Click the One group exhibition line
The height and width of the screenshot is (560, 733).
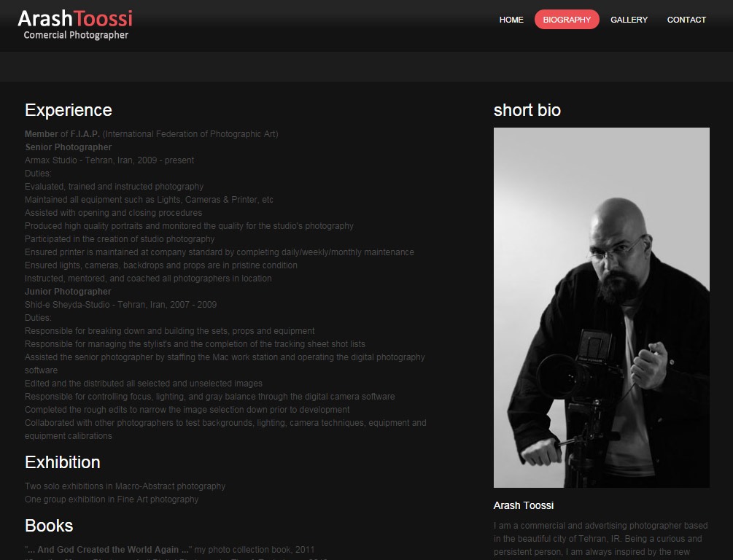pyautogui.click(x=112, y=499)
